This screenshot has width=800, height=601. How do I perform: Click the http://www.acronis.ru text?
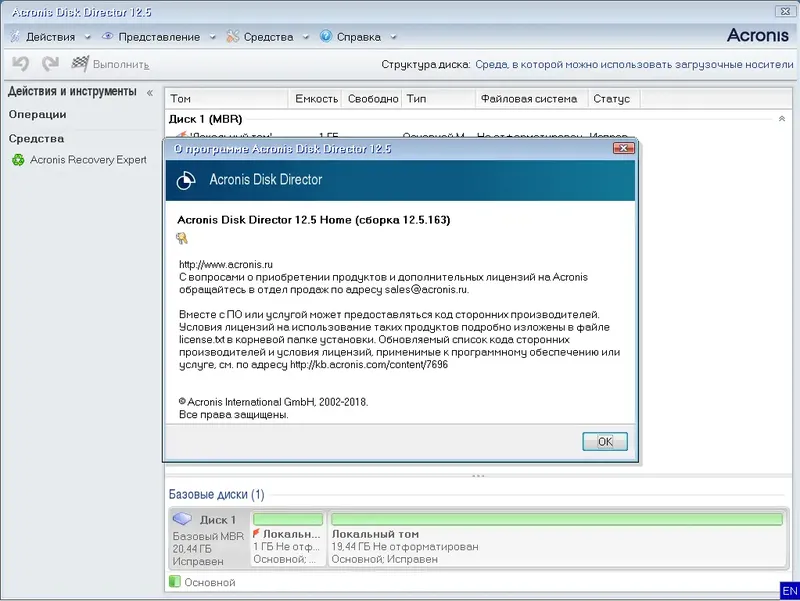[x=226, y=264]
